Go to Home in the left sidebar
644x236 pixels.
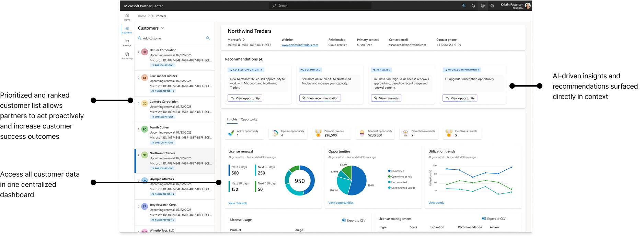127,17
